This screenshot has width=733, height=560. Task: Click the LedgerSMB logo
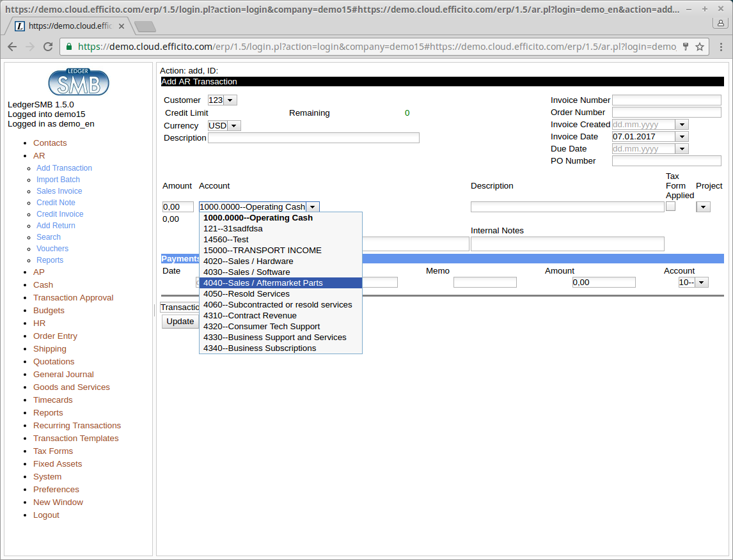click(79, 82)
